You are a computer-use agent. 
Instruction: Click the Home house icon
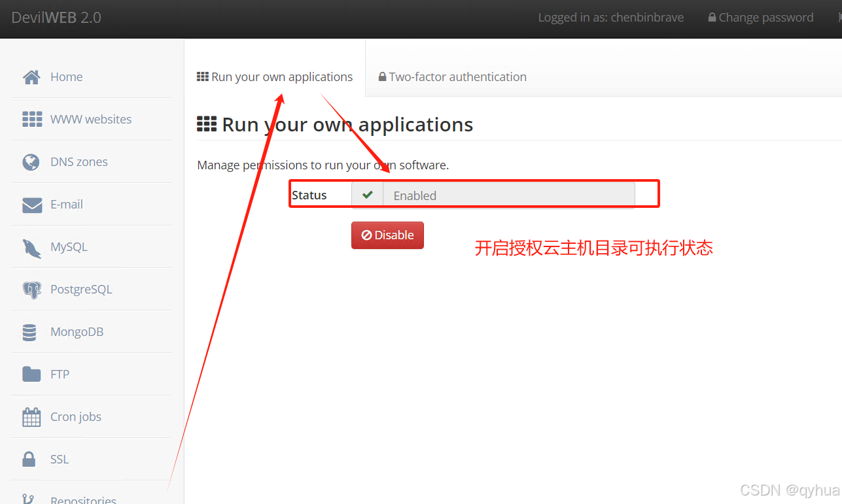(x=31, y=77)
